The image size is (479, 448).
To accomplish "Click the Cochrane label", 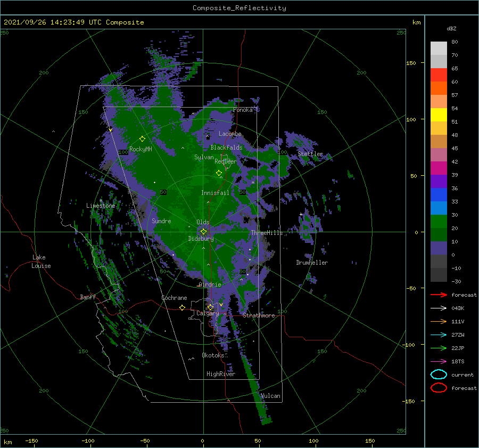I will click(x=174, y=298).
